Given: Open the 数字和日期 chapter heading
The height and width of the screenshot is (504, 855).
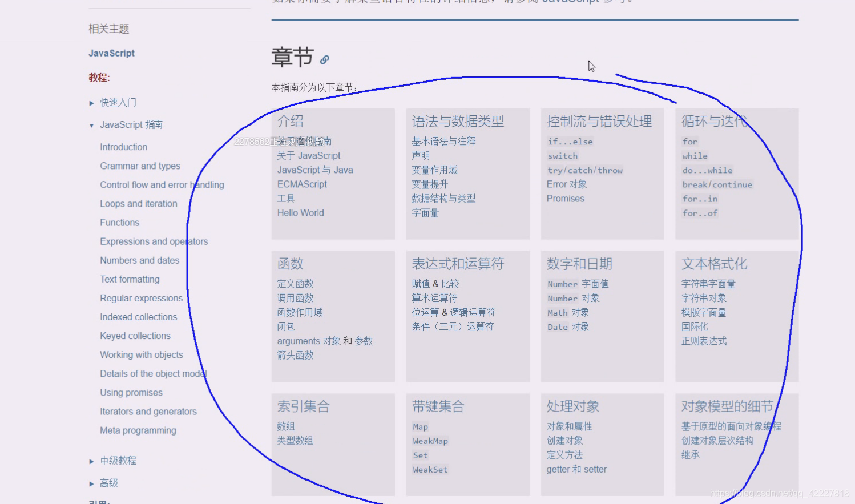Looking at the screenshot, I should [x=579, y=264].
